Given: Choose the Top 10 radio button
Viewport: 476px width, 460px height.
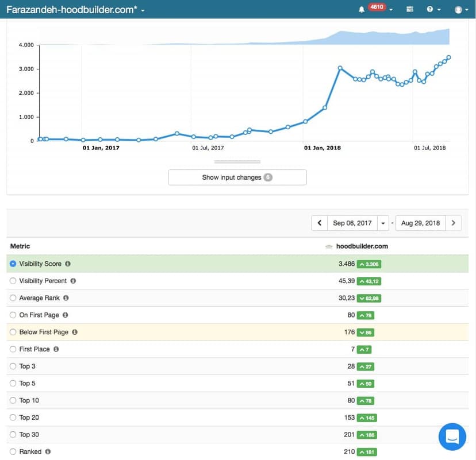Looking at the screenshot, I should [x=13, y=400].
